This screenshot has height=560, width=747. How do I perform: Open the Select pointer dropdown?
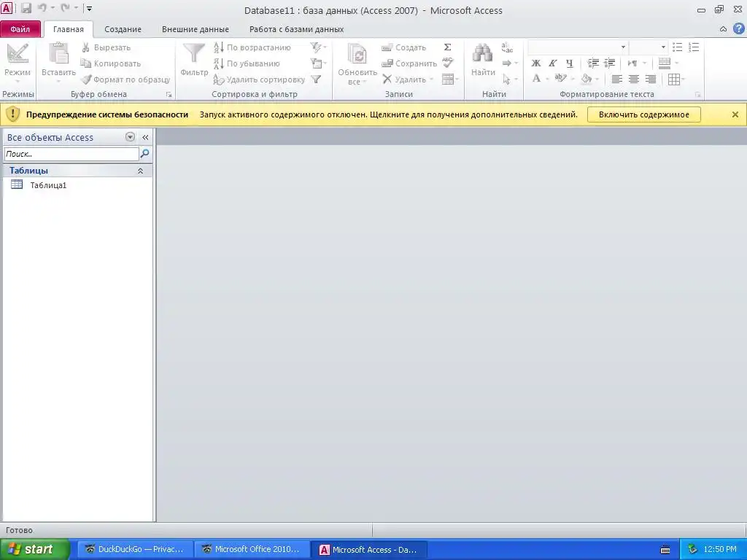pyautogui.click(x=510, y=79)
